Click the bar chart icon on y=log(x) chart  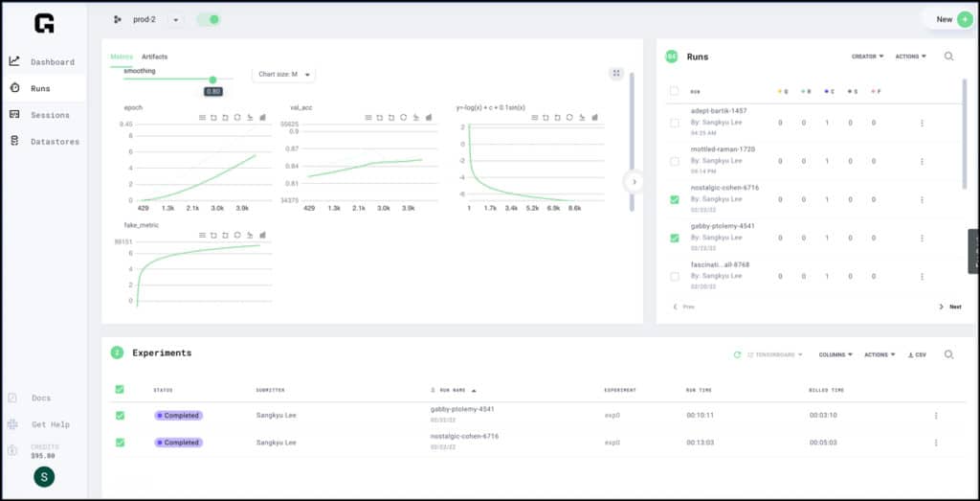(x=595, y=118)
